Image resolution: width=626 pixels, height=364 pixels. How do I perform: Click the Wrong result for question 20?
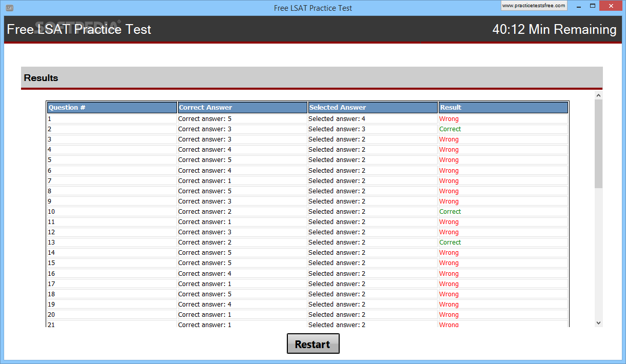click(449, 315)
